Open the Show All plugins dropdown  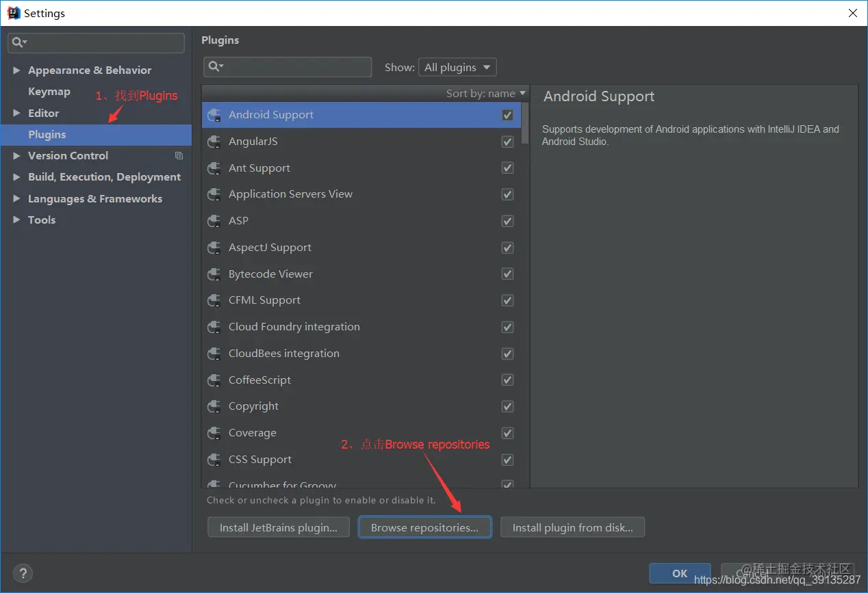tap(457, 67)
